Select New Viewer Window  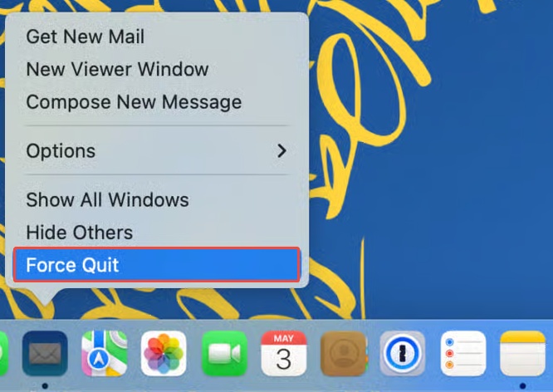[157, 69]
